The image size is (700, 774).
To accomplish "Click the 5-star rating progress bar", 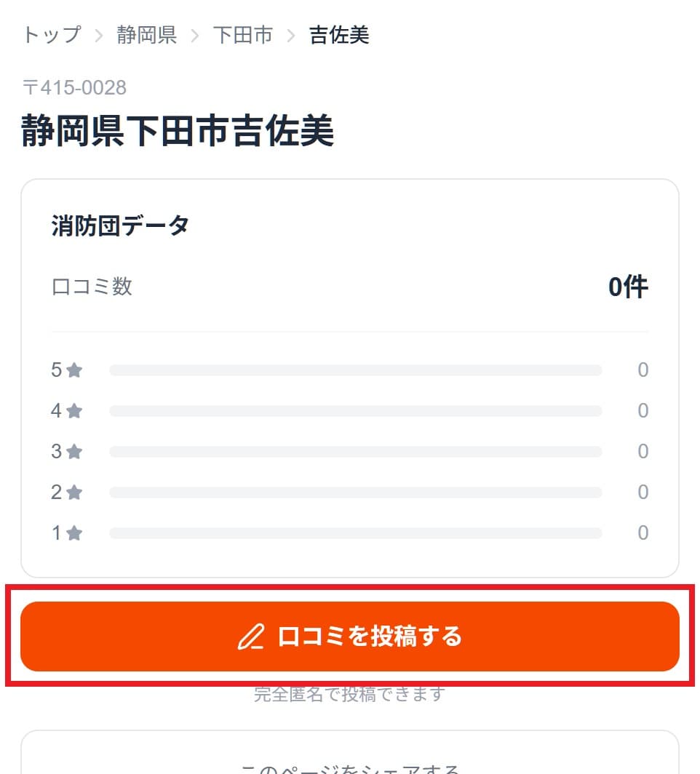I will click(355, 370).
